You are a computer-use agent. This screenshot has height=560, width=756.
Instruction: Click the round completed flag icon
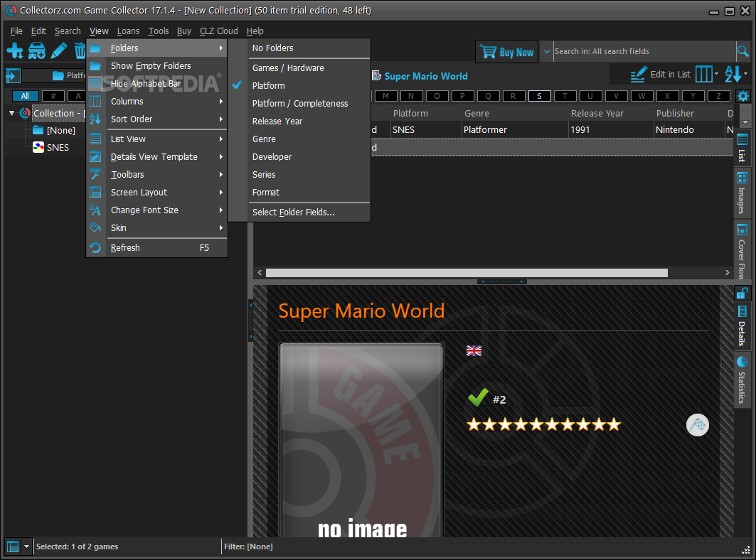[697, 425]
